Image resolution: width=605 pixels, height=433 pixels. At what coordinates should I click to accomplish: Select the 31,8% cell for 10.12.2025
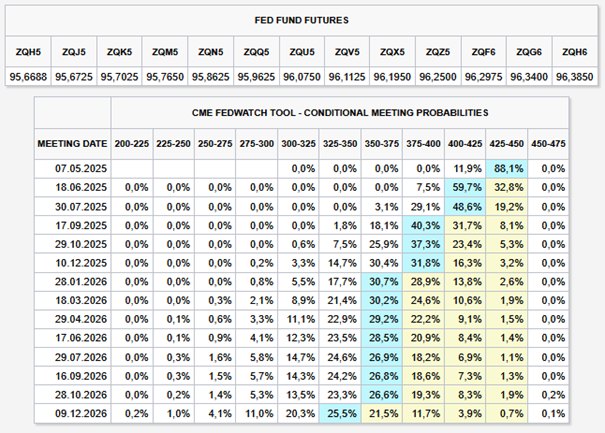pos(423,263)
